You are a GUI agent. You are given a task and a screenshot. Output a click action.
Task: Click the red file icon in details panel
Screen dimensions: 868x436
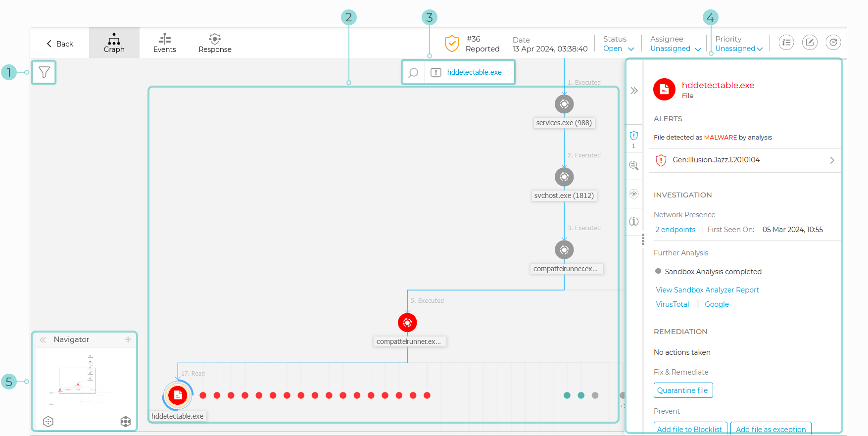pos(664,90)
